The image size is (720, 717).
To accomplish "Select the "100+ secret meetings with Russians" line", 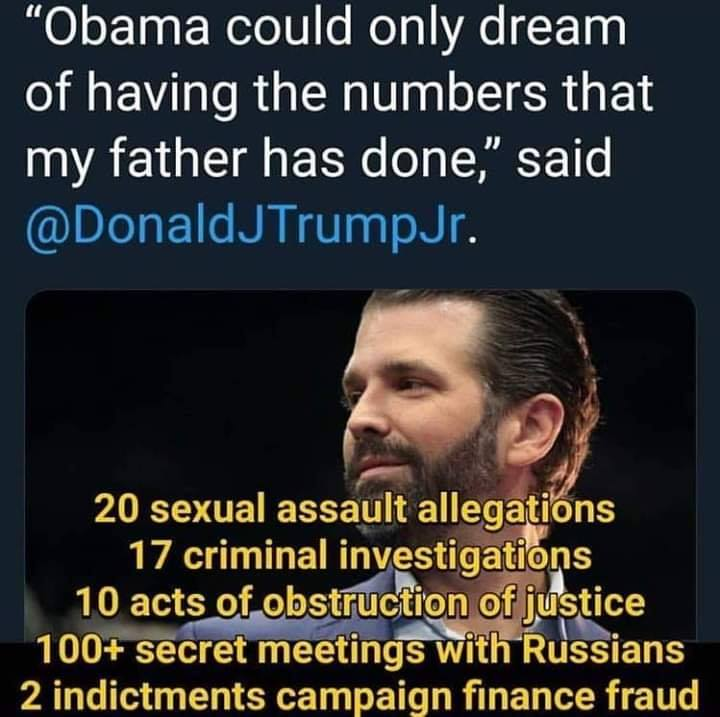I will point(360,650).
